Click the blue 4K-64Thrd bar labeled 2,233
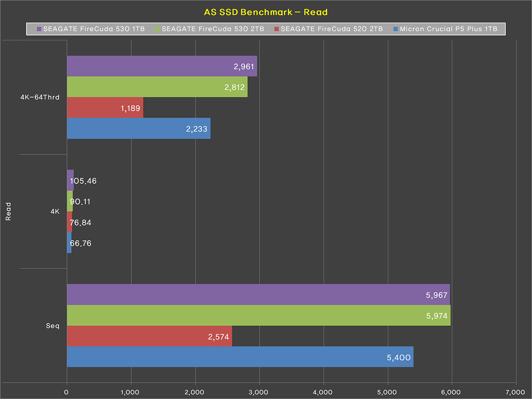 pos(139,129)
